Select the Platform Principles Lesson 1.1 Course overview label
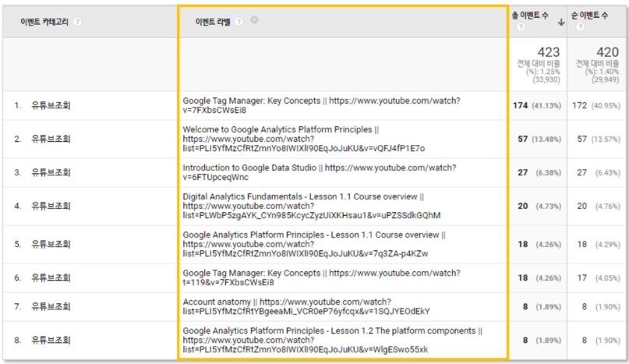629x364 pixels. click(x=314, y=244)
